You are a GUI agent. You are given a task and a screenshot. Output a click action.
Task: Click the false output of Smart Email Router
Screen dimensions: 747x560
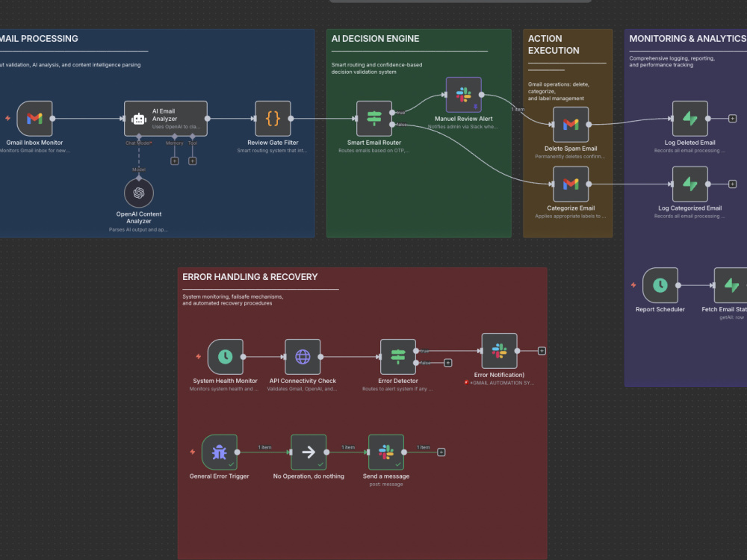point(392,124)
